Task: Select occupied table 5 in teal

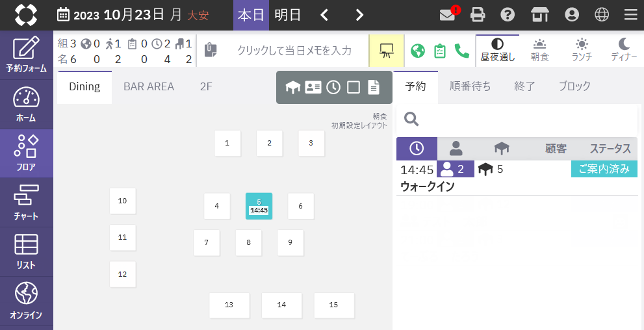Action: coord(259,206)
